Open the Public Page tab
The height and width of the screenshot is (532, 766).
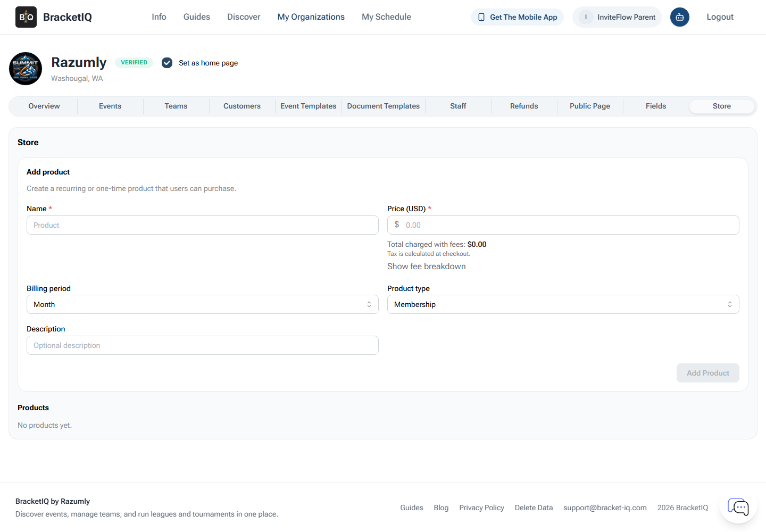pos(590,106)
